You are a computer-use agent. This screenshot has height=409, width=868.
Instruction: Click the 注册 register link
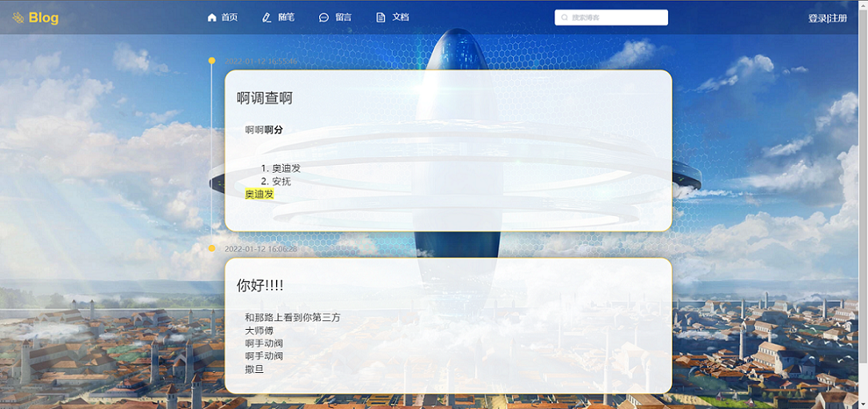click(x=838, y=18)
